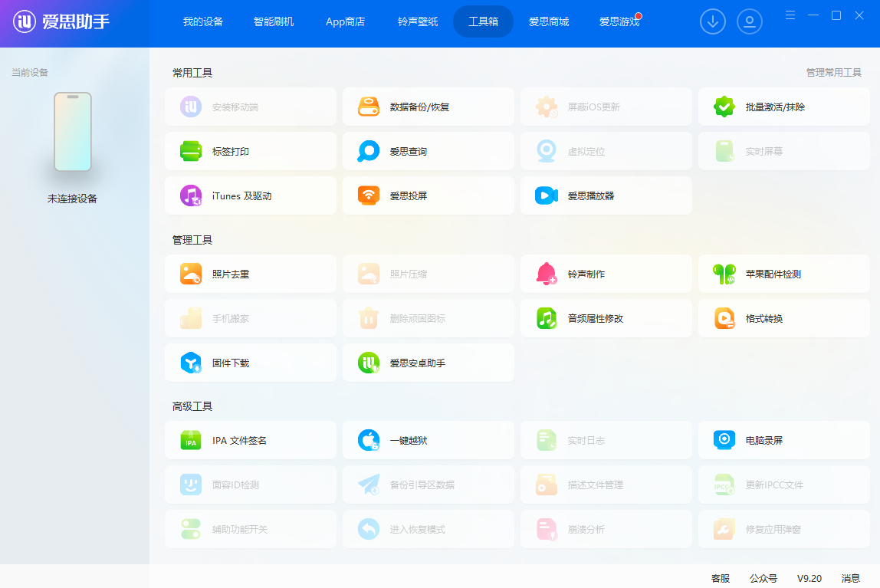880x588 pixels.
Task: Click the 一键越狱 apple icon
Action: (x=369, y=441)
